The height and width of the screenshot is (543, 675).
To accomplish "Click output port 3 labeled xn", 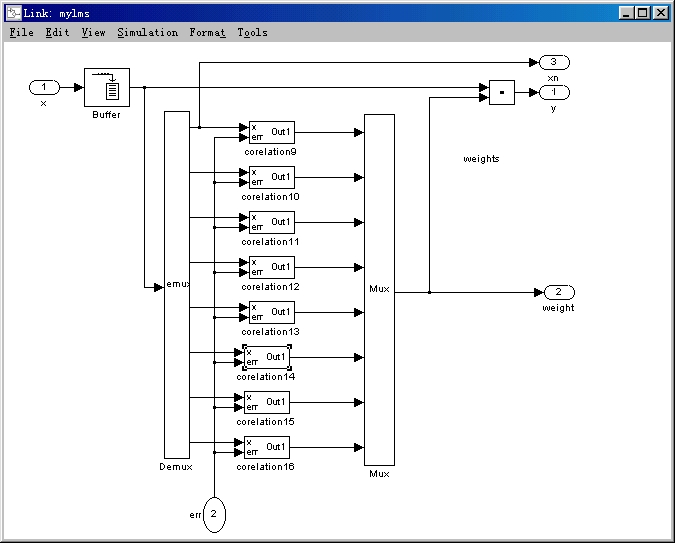I will 553,62.
